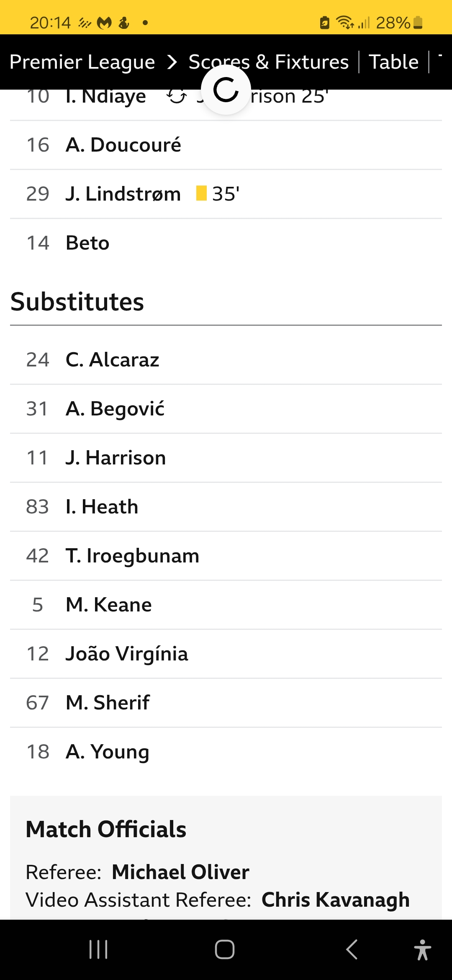The image size is (452, 980).
Task: Tap the battery status icon
Action: tap(418, 23)
